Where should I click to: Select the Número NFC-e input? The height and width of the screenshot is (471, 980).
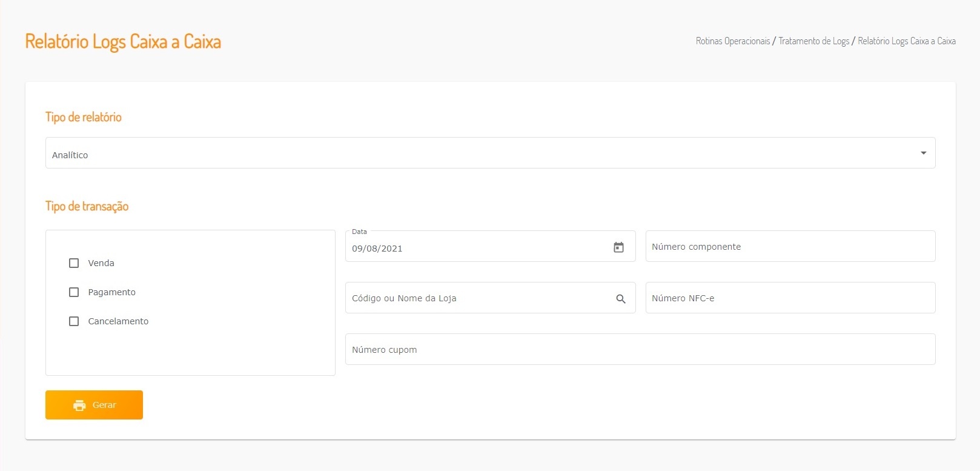click(x=790, y=298)
